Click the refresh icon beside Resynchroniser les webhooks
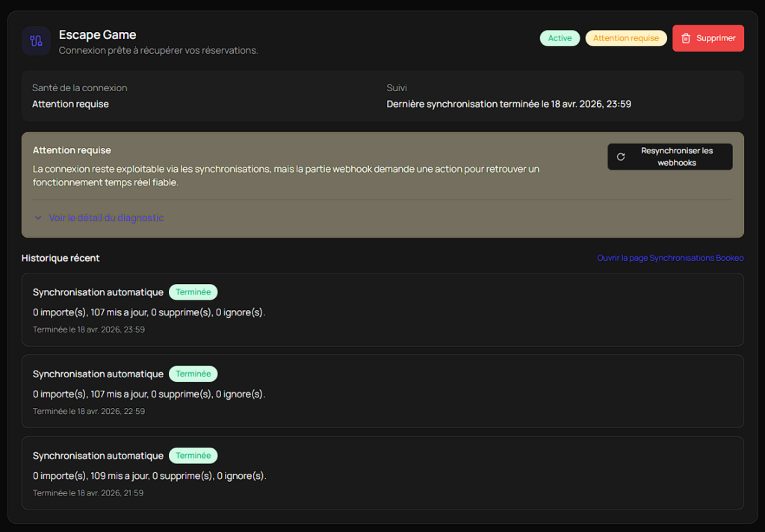The width and height of the screenshot is (765, 532). pyautogui.click(x=621, y=157)
